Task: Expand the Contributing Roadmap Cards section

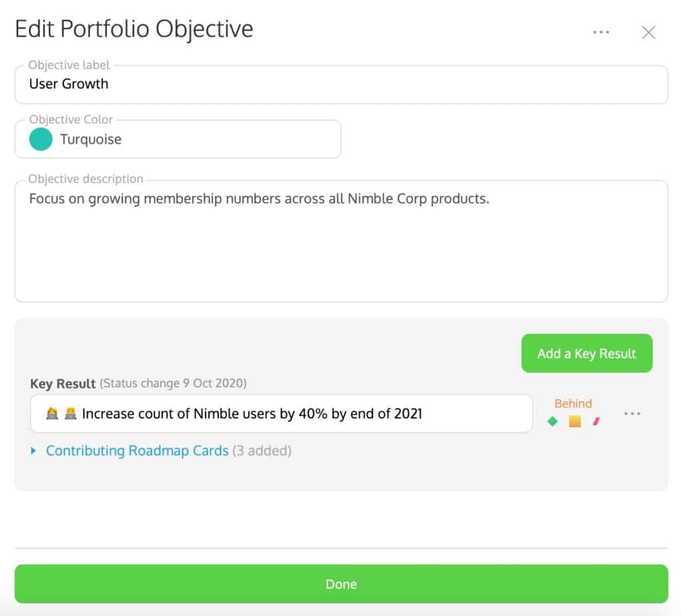Action: pyautogui.click(x=136, y=450)
